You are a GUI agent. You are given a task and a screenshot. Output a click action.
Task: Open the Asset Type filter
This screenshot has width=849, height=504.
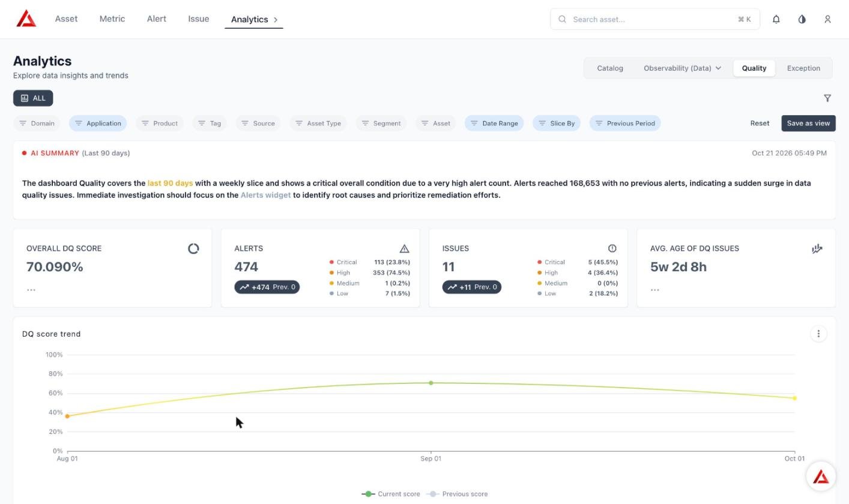[x=318, y=123]
